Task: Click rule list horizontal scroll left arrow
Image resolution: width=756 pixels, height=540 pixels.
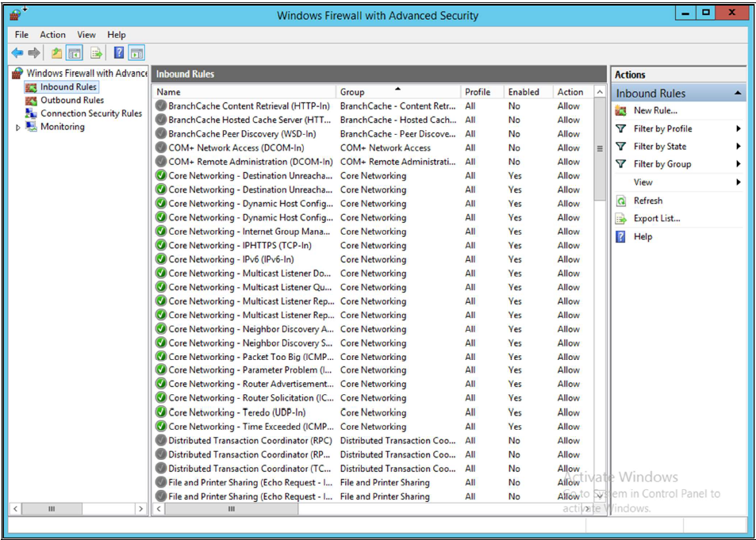Action: pyautogui.click(x=159, y=508)
